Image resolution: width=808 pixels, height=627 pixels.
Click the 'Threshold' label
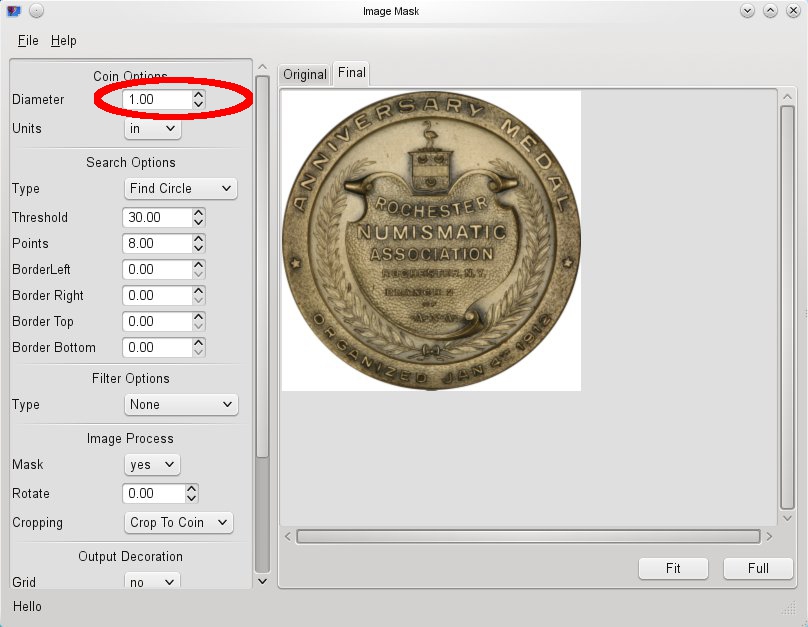point(40,217)
